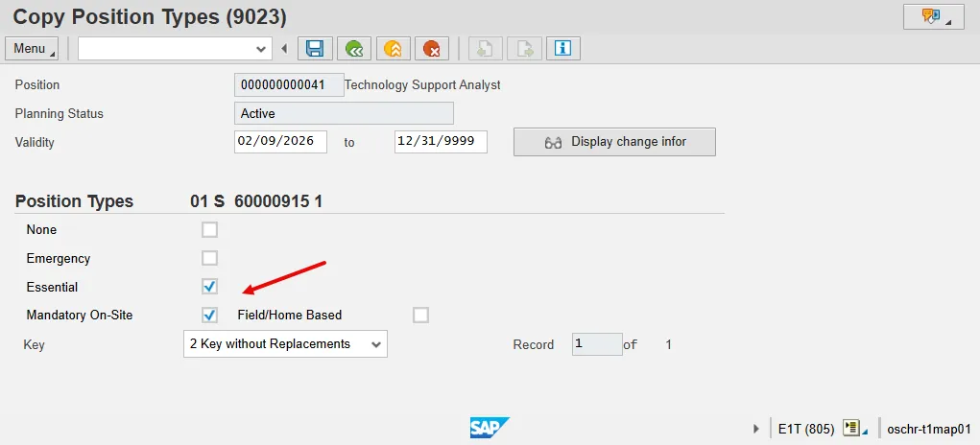Image resolution: width=980 pixels, height=445 pixels.
Task: Click the Essential label
Action: [x=52, y=287]
